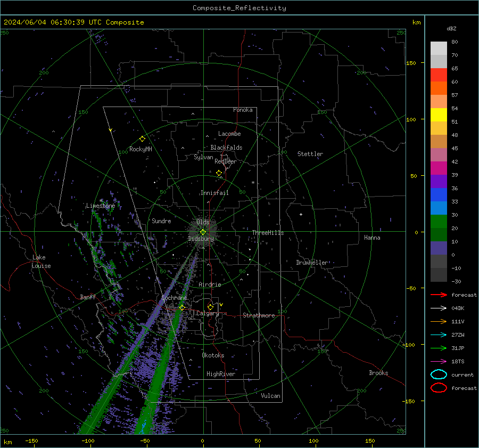Click the dBZ legend heading
The height and width of the screenshot is (448, 479).
[x=451, y=28]
